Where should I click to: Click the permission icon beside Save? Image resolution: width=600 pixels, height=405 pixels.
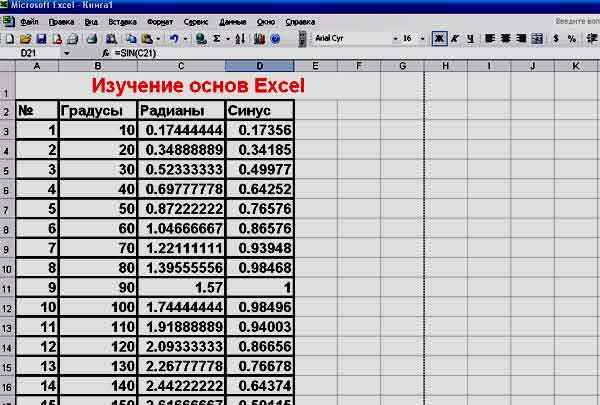[57, 39]
